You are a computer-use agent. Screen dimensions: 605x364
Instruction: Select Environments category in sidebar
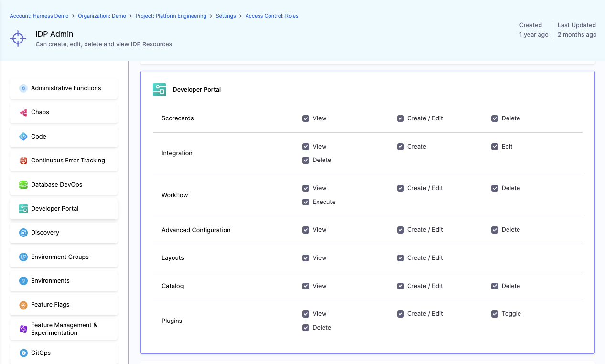click(x=64, y=281)
